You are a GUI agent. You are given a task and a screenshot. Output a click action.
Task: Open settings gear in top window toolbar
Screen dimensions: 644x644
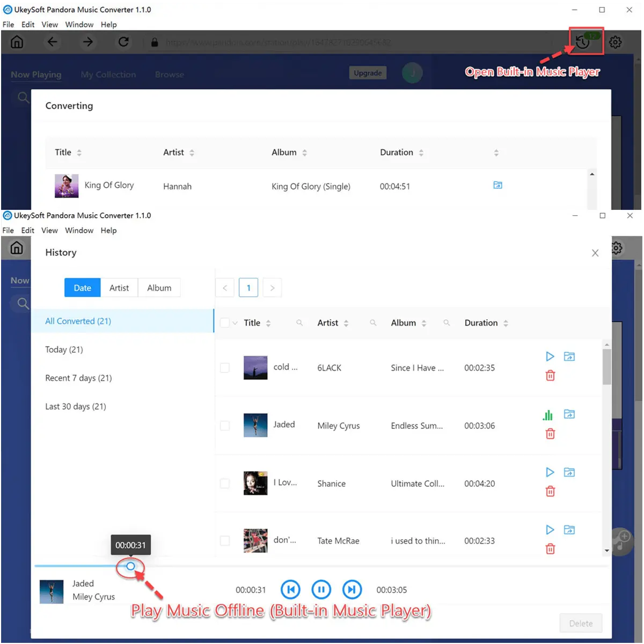coord(616,42)
